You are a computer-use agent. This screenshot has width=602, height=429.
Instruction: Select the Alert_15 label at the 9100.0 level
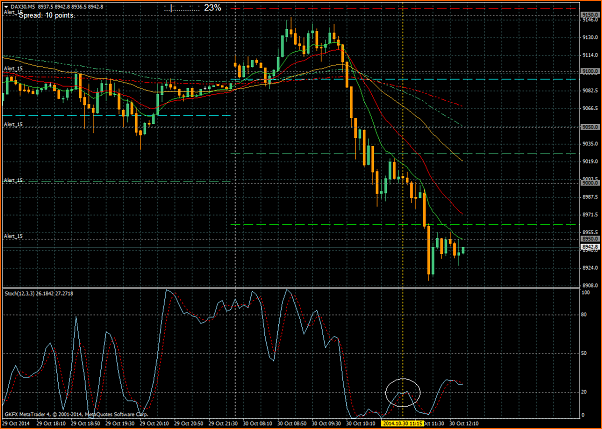13,68
